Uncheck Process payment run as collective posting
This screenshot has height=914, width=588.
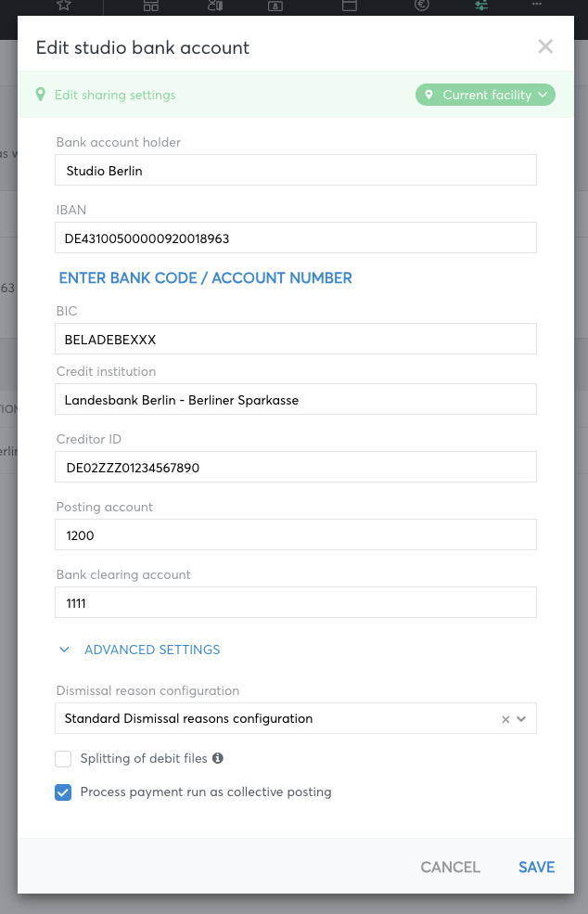[x=63, y=792]
